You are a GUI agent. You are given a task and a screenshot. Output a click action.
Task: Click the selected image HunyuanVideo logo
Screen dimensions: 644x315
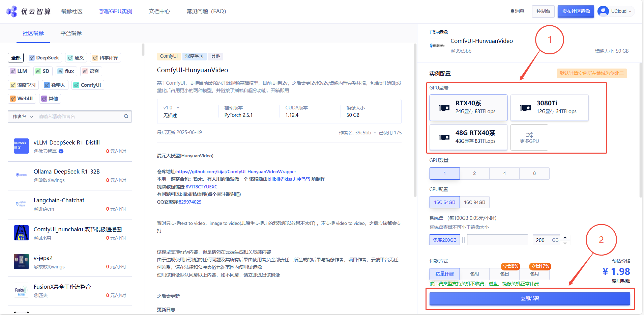pyautogui.click(x=437, y=46)
